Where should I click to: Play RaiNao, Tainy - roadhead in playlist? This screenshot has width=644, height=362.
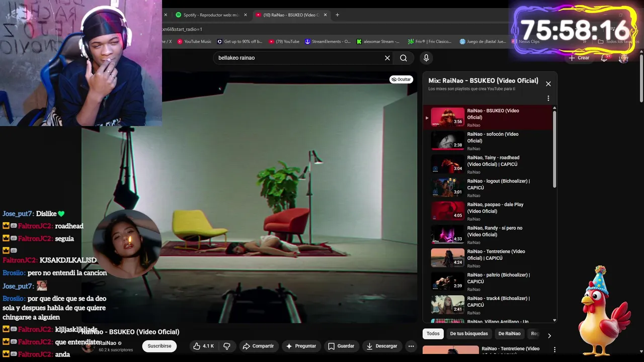[x=488, y=164]
